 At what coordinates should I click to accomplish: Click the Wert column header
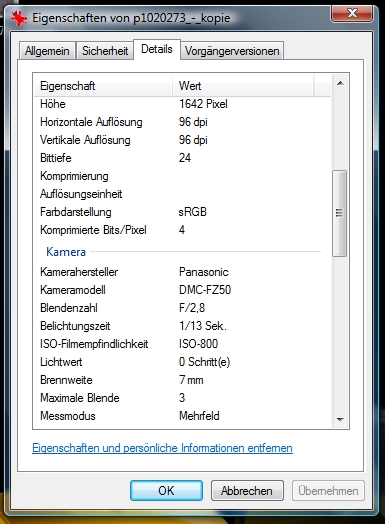(243, 86)
